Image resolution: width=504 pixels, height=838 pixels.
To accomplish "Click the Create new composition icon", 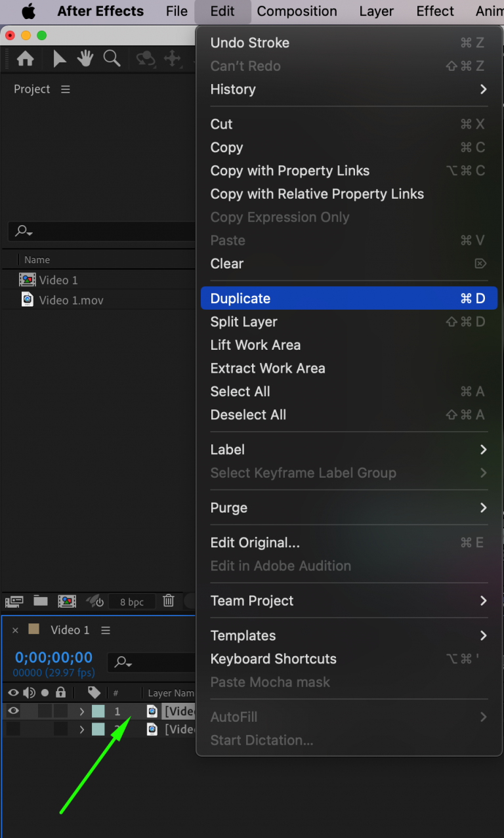I will [66, 601].
